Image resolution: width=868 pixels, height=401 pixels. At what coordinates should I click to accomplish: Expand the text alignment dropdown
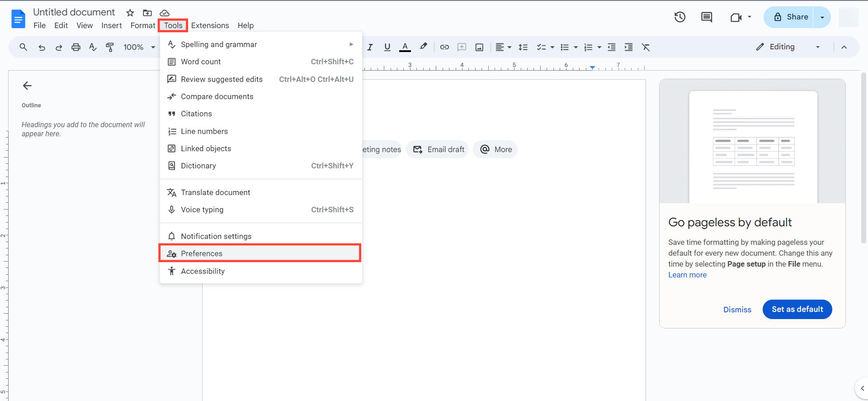(x=509, y=47)
